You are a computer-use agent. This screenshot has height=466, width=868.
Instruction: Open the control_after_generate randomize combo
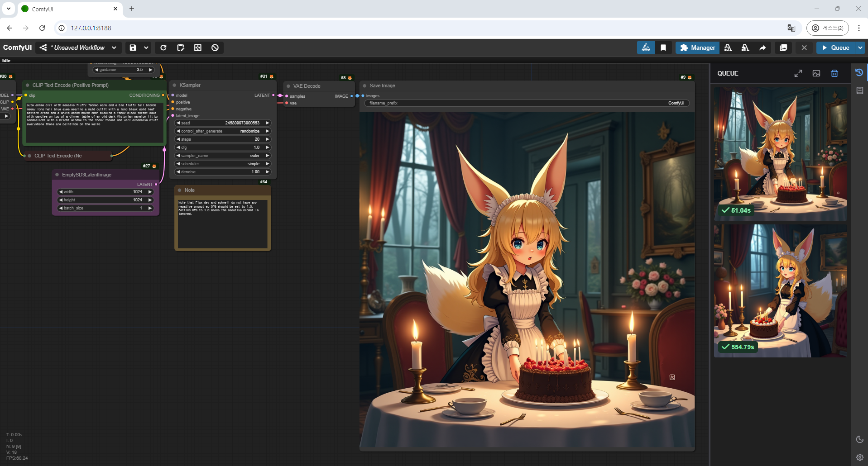coord(223,131)
